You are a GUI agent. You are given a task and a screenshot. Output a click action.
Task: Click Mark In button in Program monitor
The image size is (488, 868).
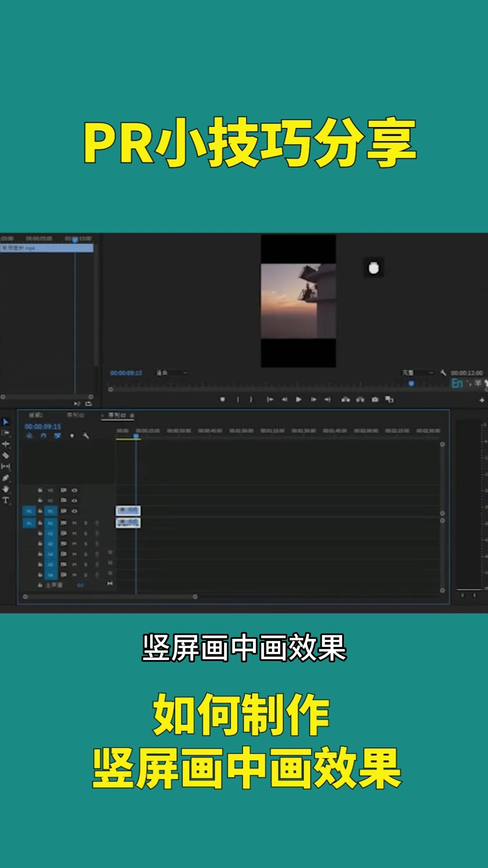pos(238,399)
